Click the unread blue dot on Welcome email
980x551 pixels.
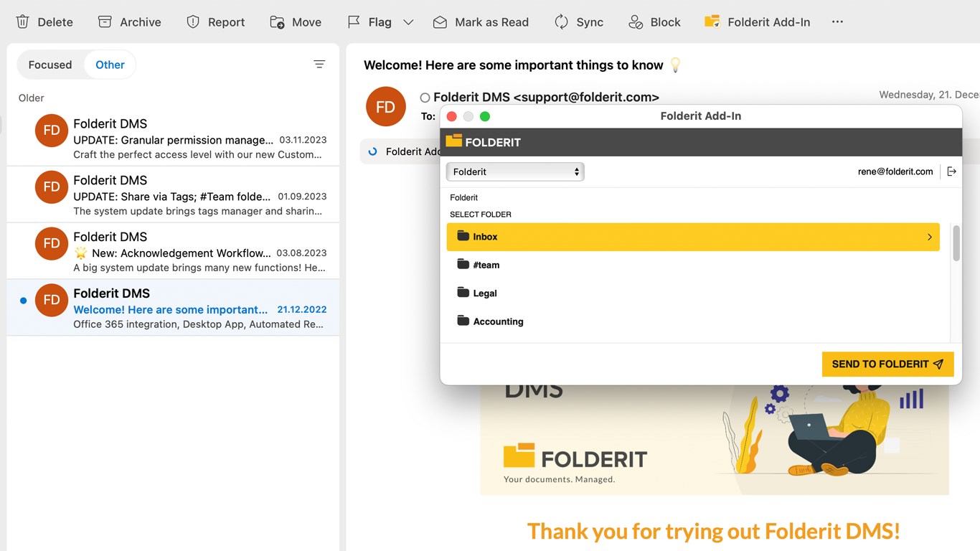[x=23, y=301]
